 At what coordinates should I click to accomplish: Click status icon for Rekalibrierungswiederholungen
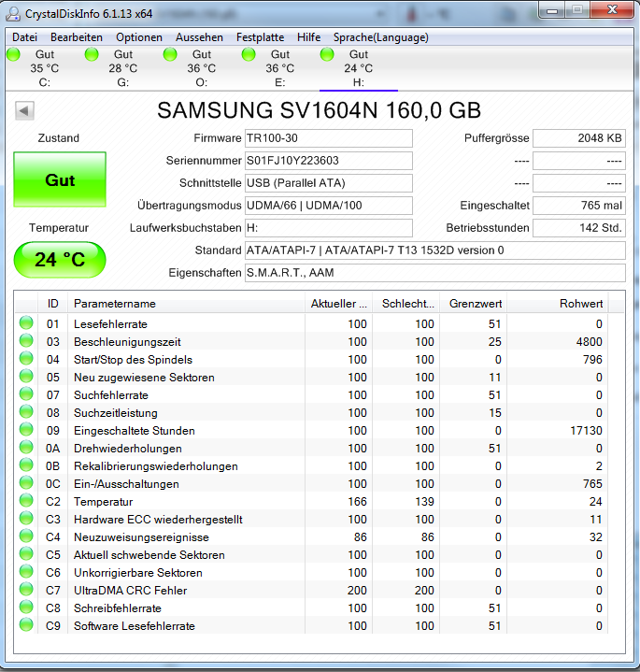[x=26, y=465]
